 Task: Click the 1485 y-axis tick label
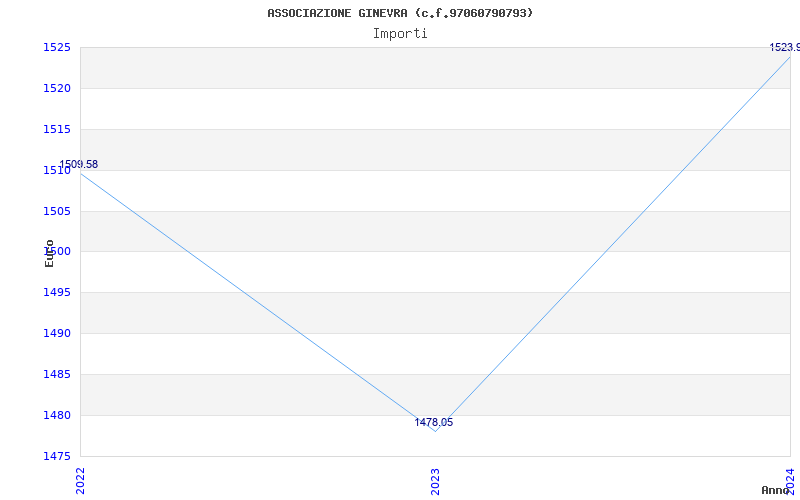pyautogui.click(x=56, y=374)
